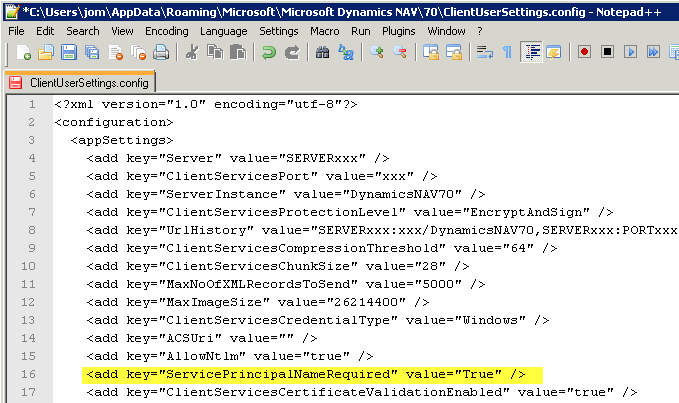
Task: Open Find with the binoculars icon
Action: point(322,52)
